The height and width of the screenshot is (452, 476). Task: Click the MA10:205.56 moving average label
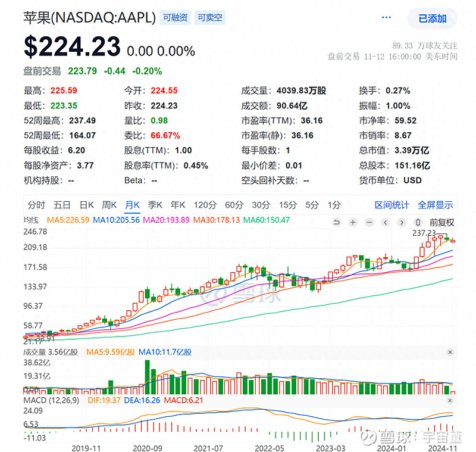pyautogui.click(x=116, y=220)
